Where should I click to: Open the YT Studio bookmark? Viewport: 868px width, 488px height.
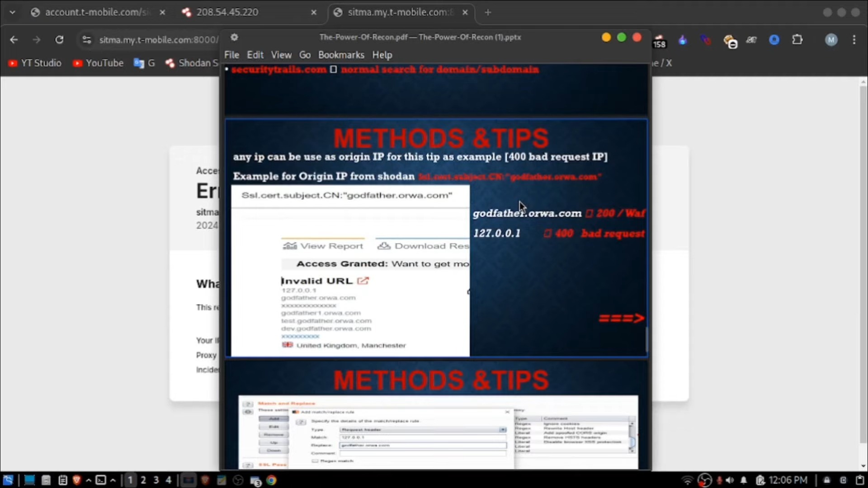point(35,63)
